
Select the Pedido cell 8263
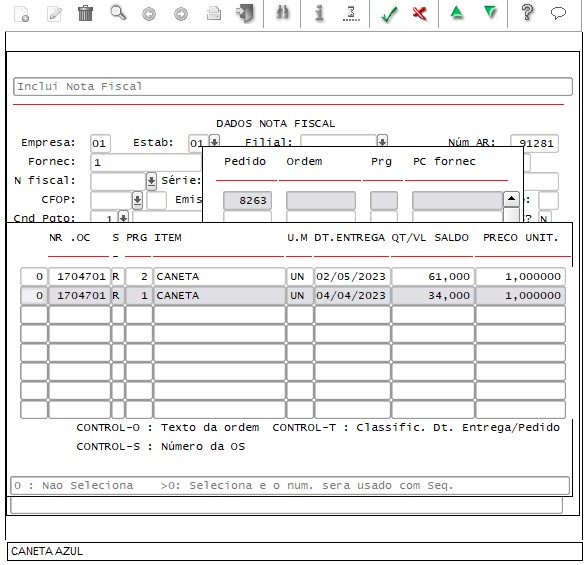point(247,201)
